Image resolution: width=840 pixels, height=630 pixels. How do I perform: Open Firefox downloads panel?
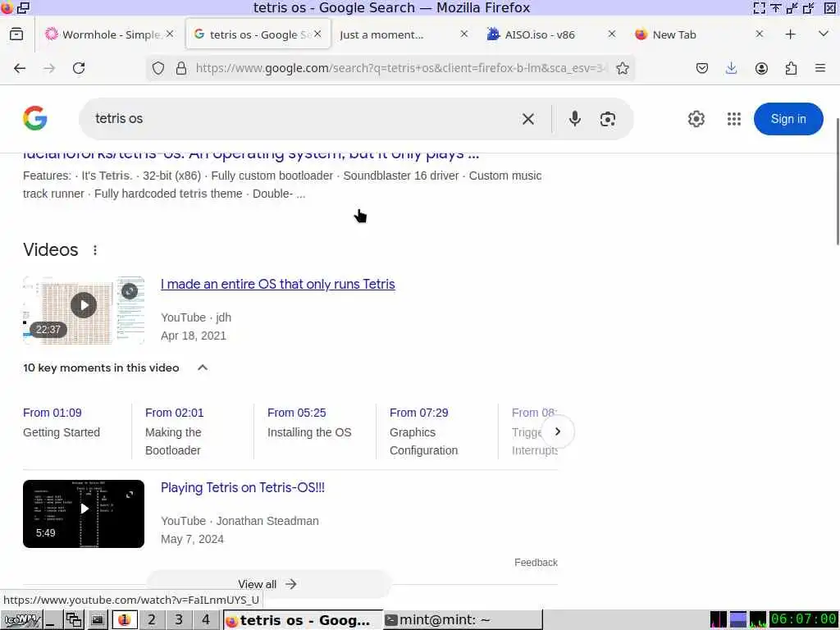click(x=731, y=68)
